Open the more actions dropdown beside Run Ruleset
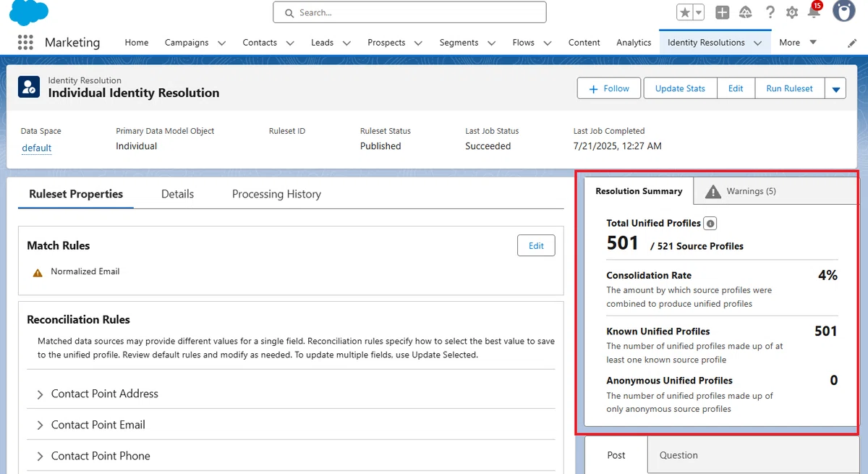This screenshot has height=474, width=868. pos(835,89)
